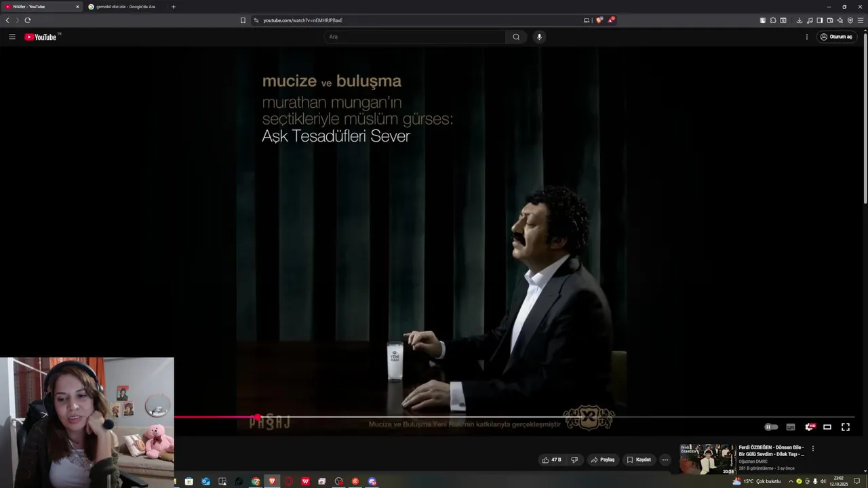Open Ferdi ÖZBEĞEN - Dönsen Bile title link
868x488 pixels.
tap(772, 451)
